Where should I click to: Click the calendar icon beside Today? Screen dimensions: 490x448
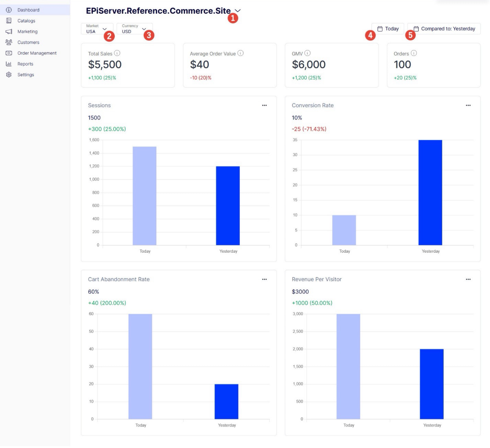pos(380,29)
